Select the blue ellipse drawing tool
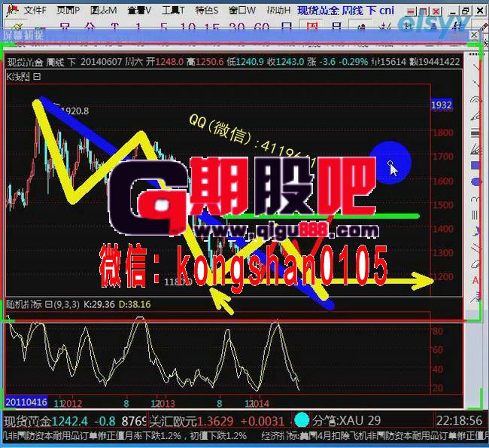489x448 pixels. click(476, 181)
